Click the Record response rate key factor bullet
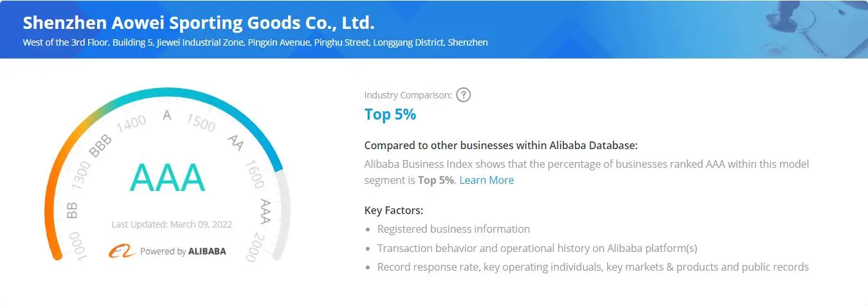 (592, 267)
